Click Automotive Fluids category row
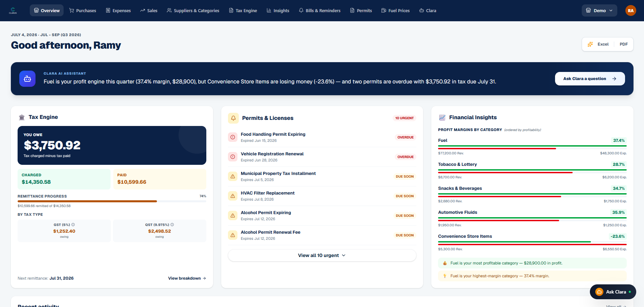Viewport: 644px width, 307px height. click(x=532, y=219)
